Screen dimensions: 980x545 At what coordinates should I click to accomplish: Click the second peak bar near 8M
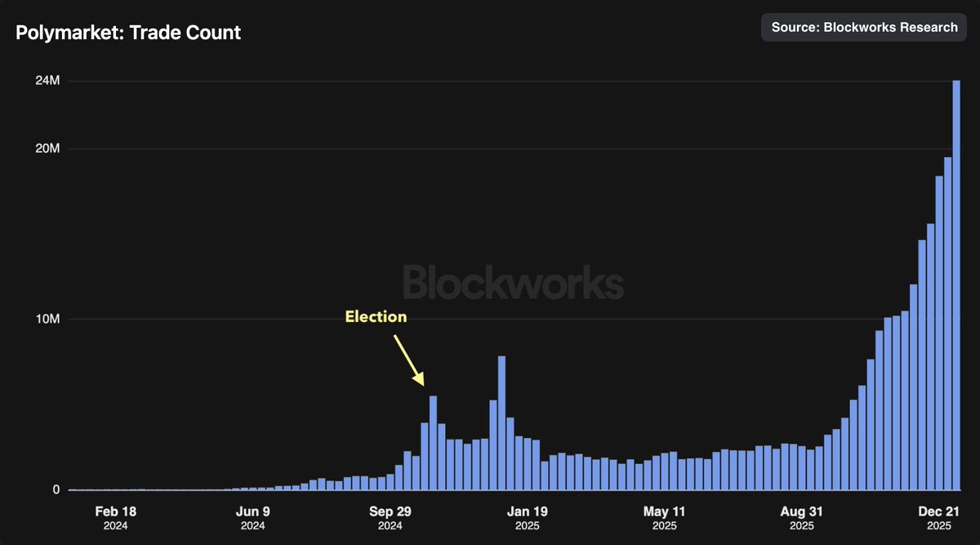(501, 423)
